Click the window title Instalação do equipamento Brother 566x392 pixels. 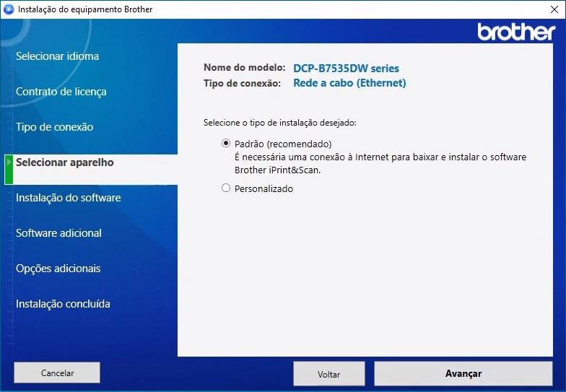coord(85,9)
